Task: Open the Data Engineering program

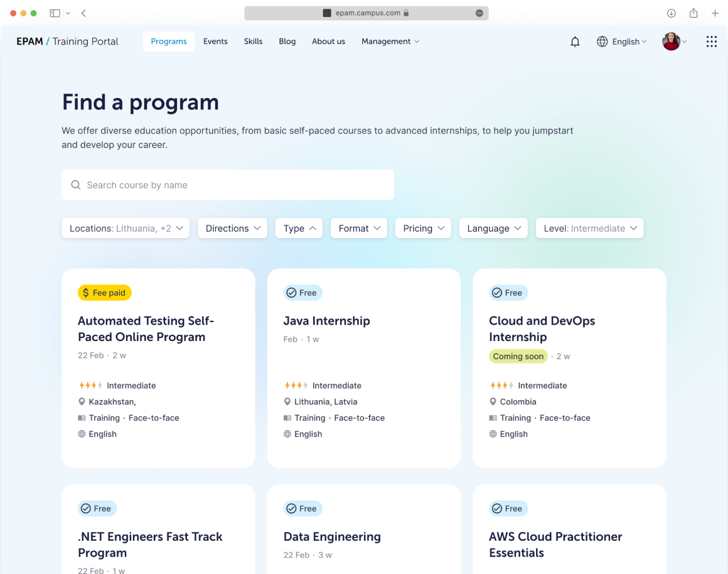Action: [332, 536]
